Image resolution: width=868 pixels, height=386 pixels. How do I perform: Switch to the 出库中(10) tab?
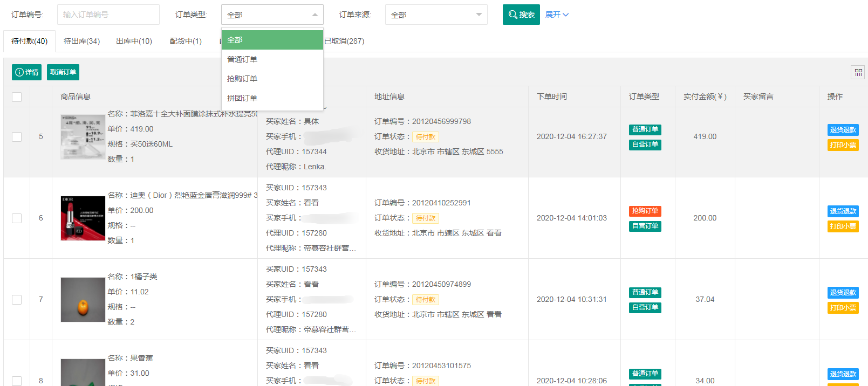[x=134, y=41]
